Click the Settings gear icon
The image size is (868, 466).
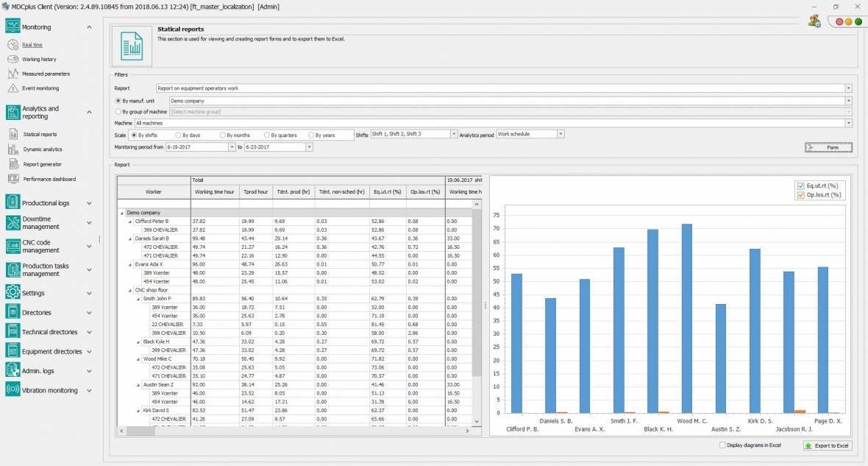(13, 292)
